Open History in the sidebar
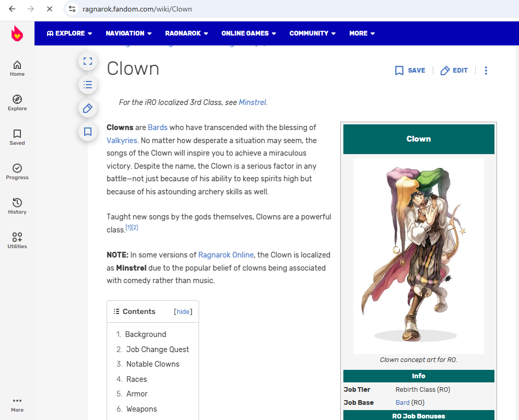The height and width of the screenshot is (420, 519). point(17,206)
